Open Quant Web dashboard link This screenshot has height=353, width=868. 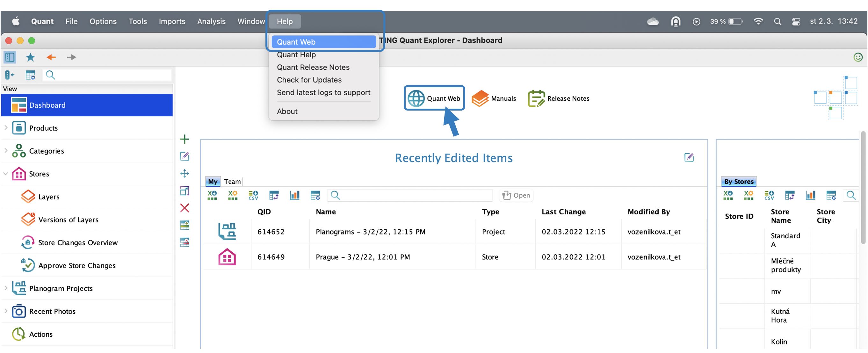434,98
